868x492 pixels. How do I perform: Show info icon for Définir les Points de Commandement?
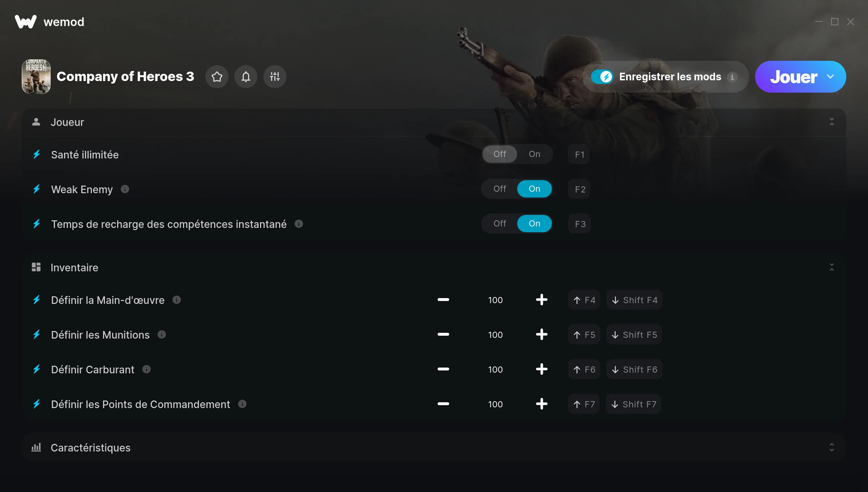[242, 404]
